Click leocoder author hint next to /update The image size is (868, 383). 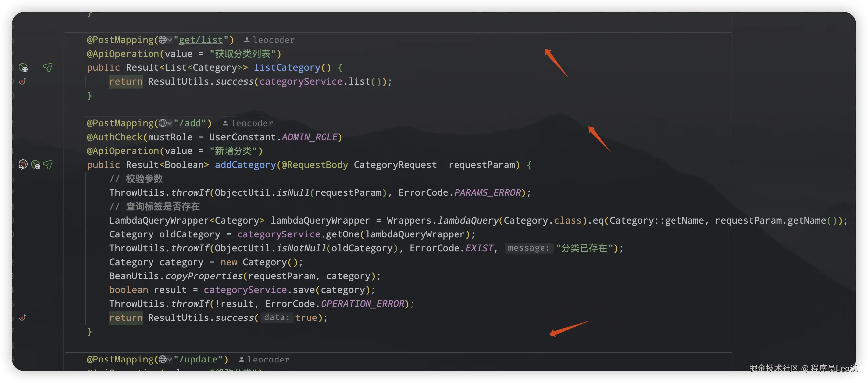268,360
